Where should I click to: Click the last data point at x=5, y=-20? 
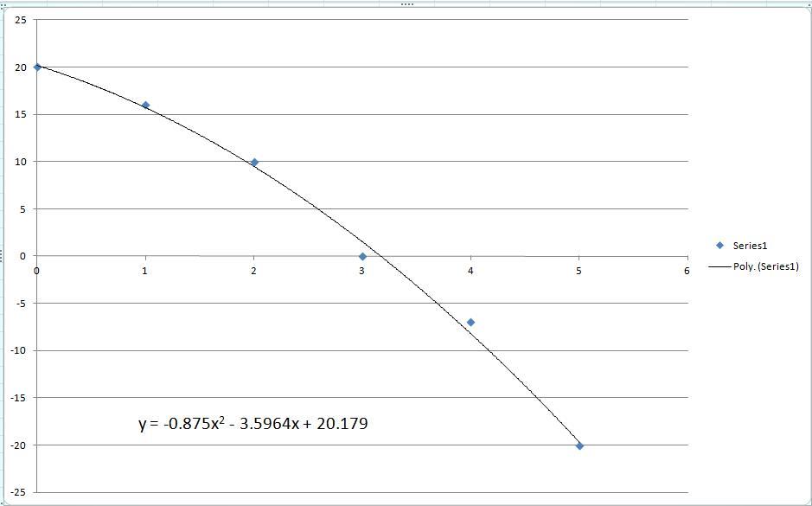[x=579, y=445]
